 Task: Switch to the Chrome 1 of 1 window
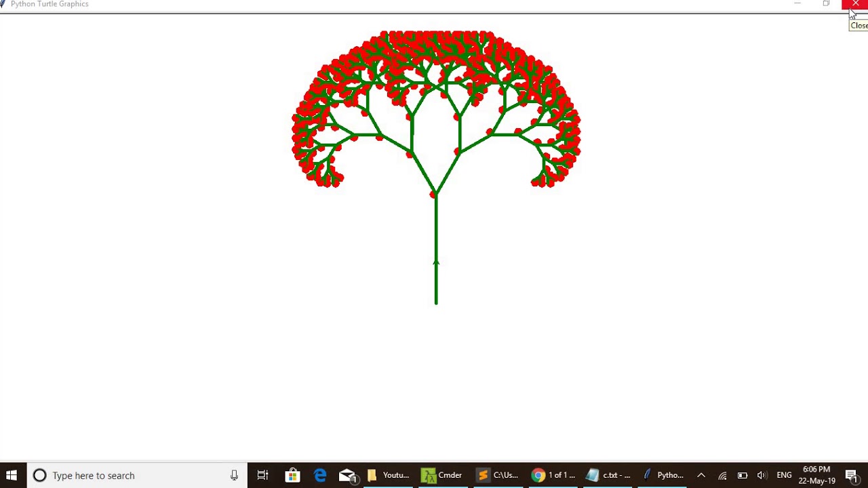click(553, 475)
